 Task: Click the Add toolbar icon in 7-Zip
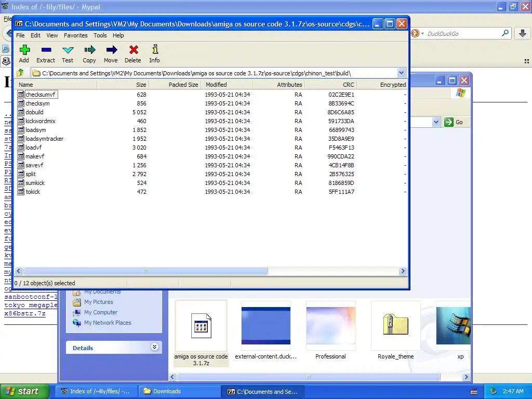(24, 50)
